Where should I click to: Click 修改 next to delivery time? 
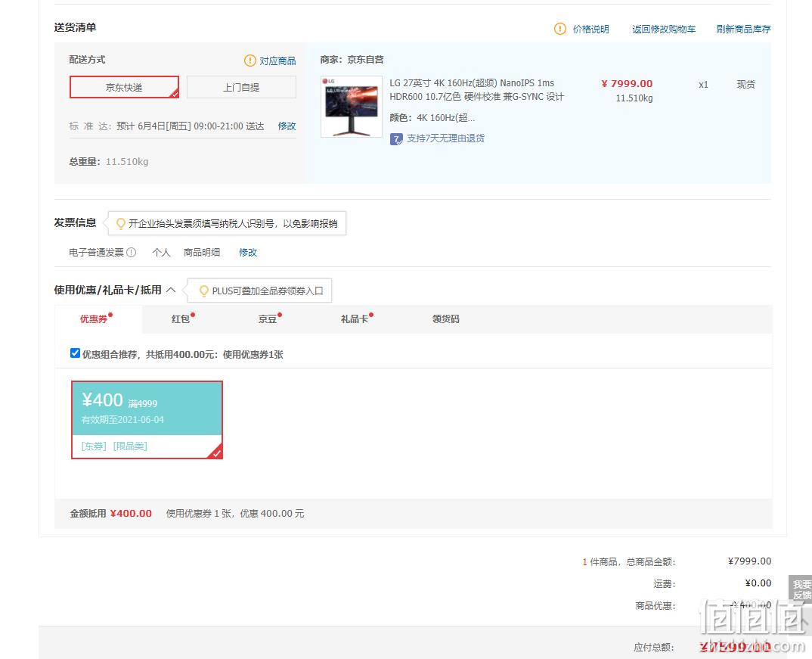287,126
